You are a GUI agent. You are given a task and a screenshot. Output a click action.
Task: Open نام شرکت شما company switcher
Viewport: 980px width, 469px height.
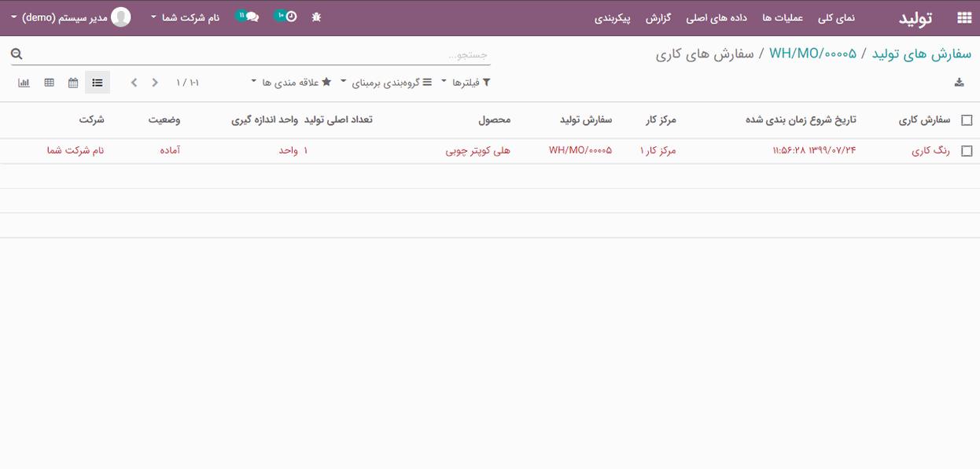(x=186, y=17)
